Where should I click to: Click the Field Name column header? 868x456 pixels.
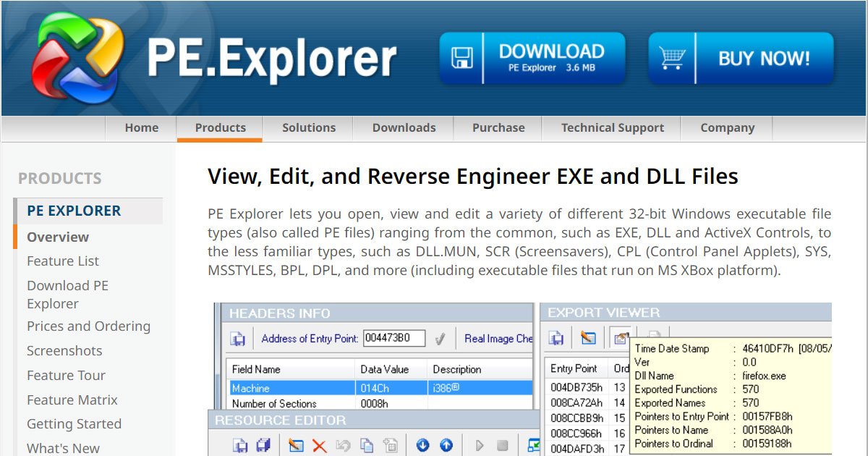[290, 369]
